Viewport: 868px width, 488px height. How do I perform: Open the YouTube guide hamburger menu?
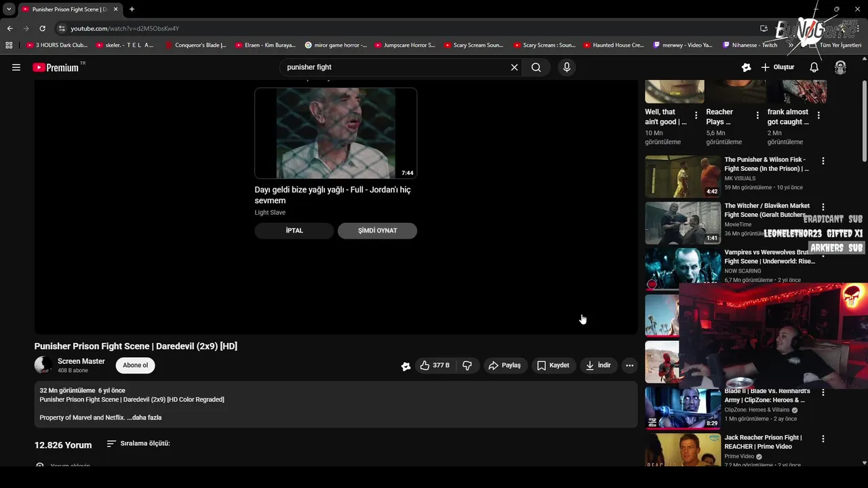point(16,67)
